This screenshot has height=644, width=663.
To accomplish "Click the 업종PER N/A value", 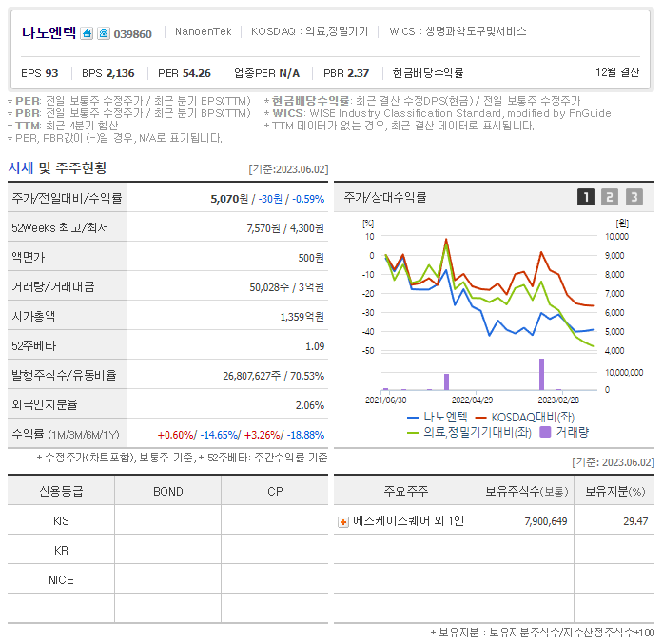I will (266, 73).
